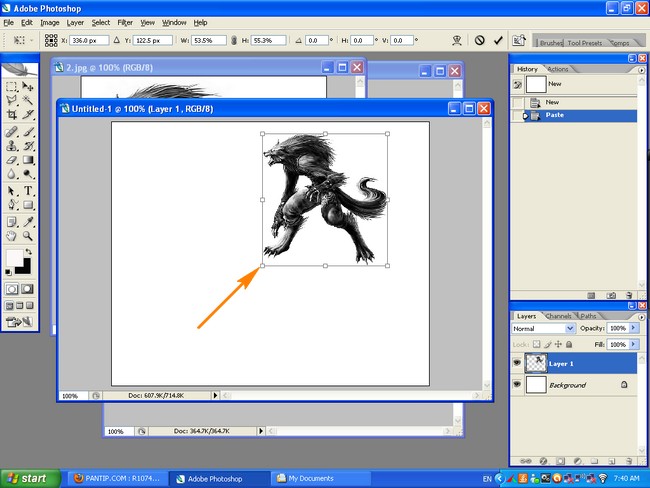
Task: Select the History Brush tool
Action: [28, 146]
